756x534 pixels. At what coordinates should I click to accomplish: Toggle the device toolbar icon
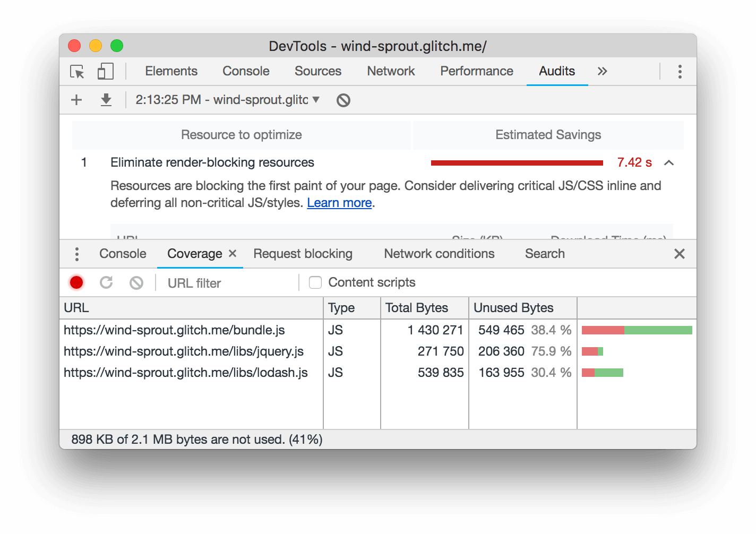(x=106, y=72)
